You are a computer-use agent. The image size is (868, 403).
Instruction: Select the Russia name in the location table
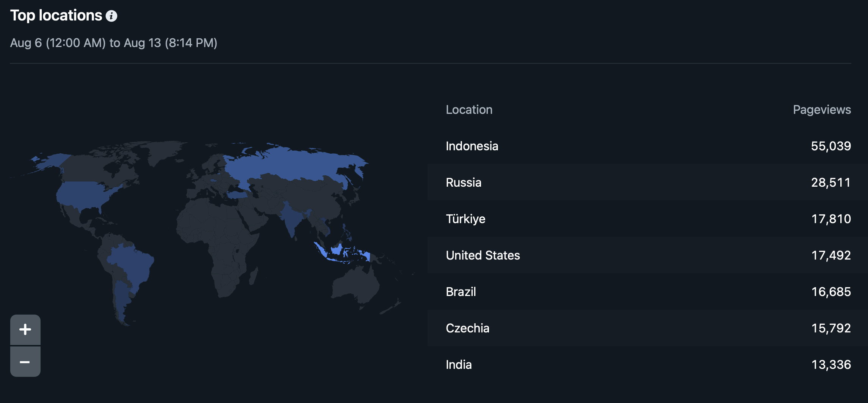[463, 183]
